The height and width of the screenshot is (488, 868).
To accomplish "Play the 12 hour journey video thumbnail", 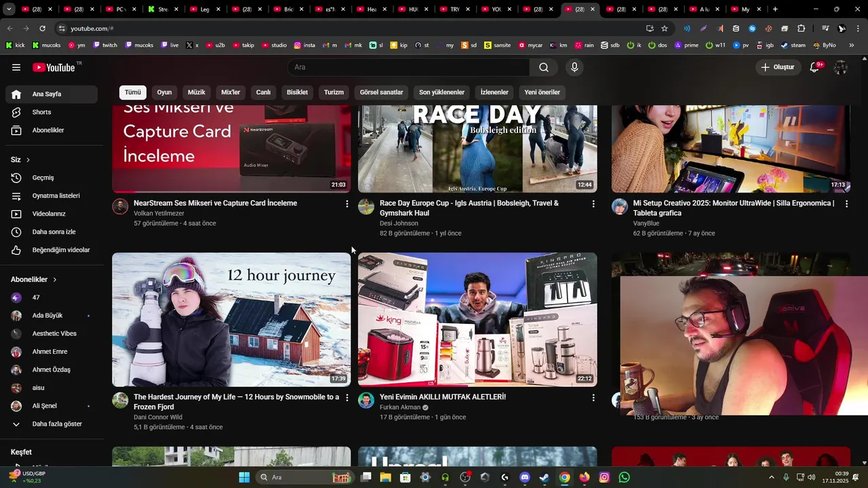I will (231, 319).
